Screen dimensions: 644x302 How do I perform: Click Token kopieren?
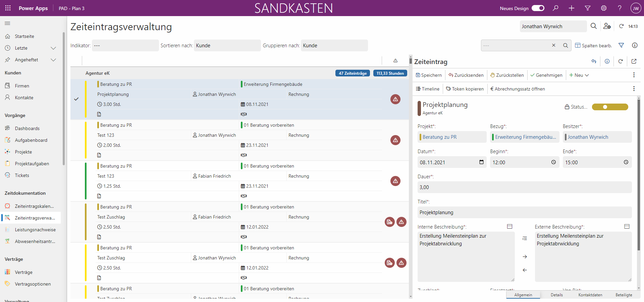(x=465, y=89)
